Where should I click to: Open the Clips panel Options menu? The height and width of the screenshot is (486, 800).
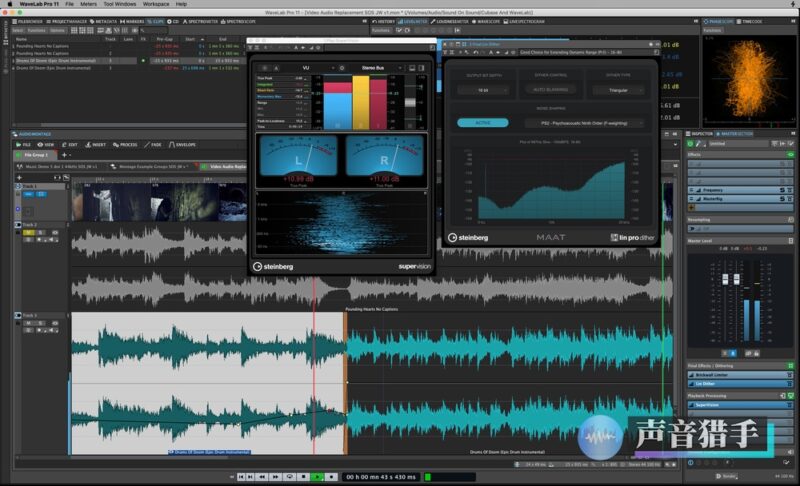click(58, 31)
